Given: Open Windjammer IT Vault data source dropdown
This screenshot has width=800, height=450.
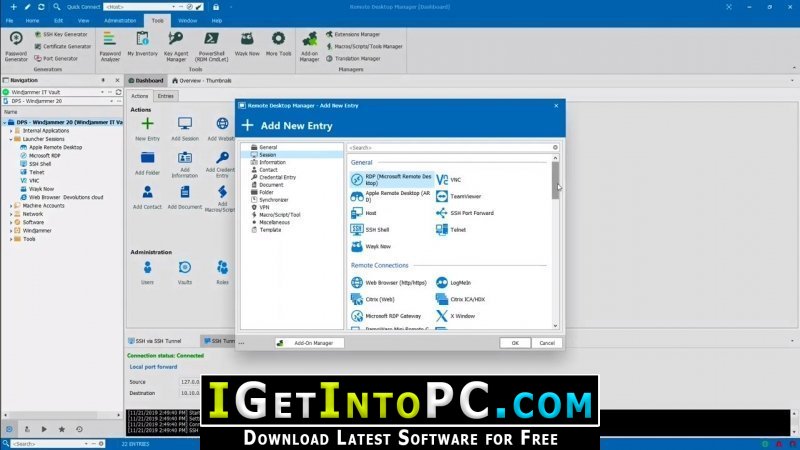Looking at the screenshot, I should point(103,92).
